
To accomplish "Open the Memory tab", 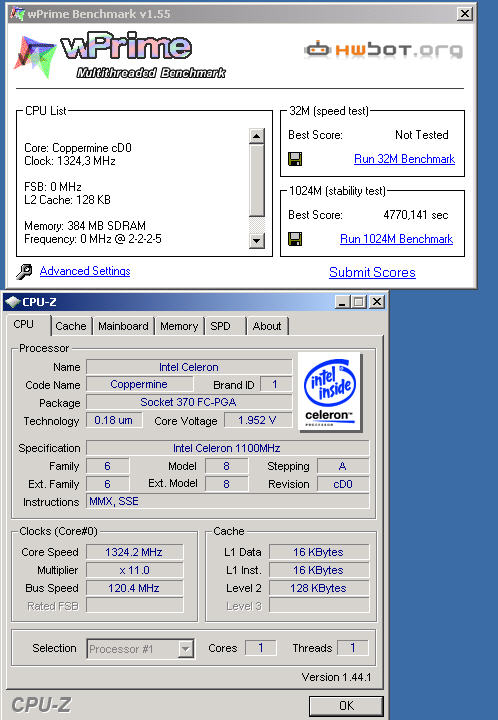I will [x=179, y=326].
